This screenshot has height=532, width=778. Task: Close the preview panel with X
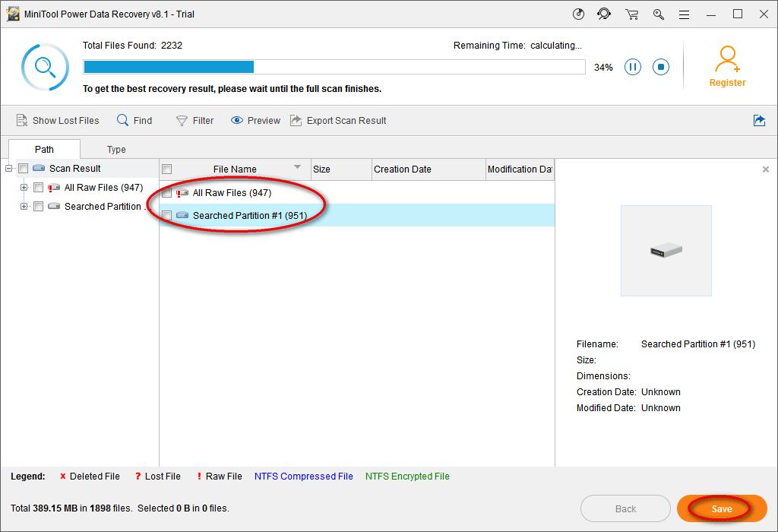tap(766, 169)
